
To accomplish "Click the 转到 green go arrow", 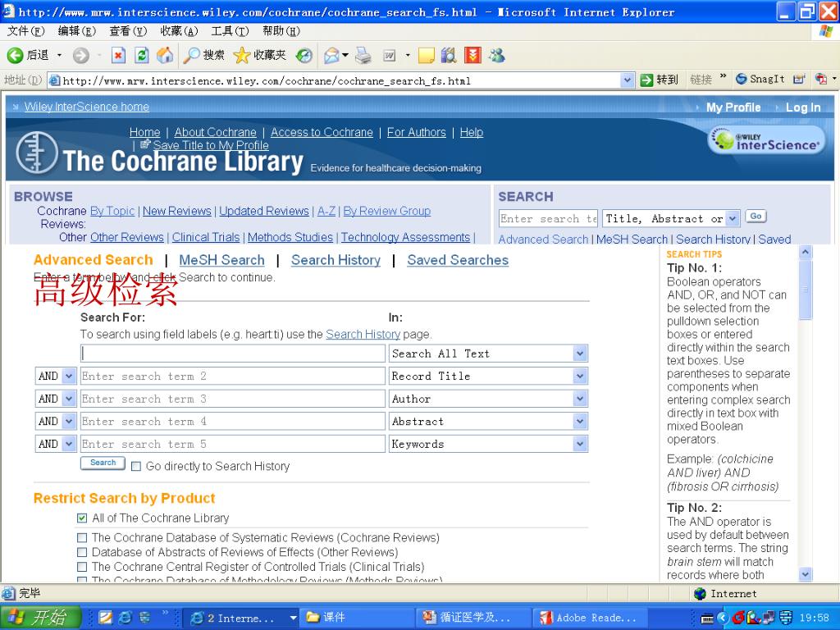I will 646,80.
